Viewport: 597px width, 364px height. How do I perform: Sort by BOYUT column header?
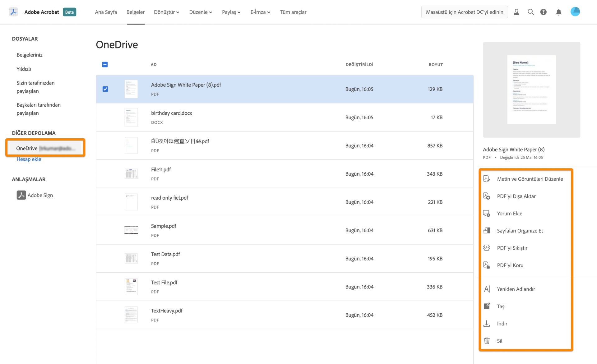tap(436, 65)
